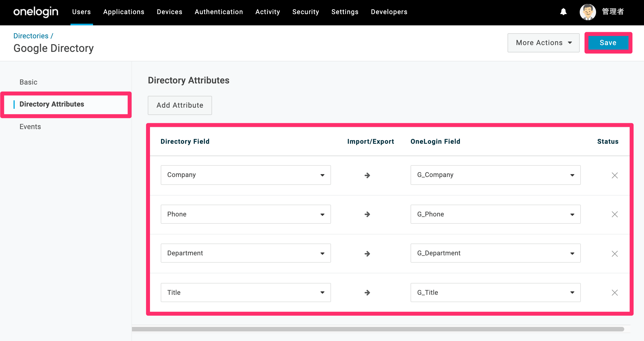Viewport: 644px width, 341px height.
Task: Remove the Company attribute row
Action: click(615, 175)
